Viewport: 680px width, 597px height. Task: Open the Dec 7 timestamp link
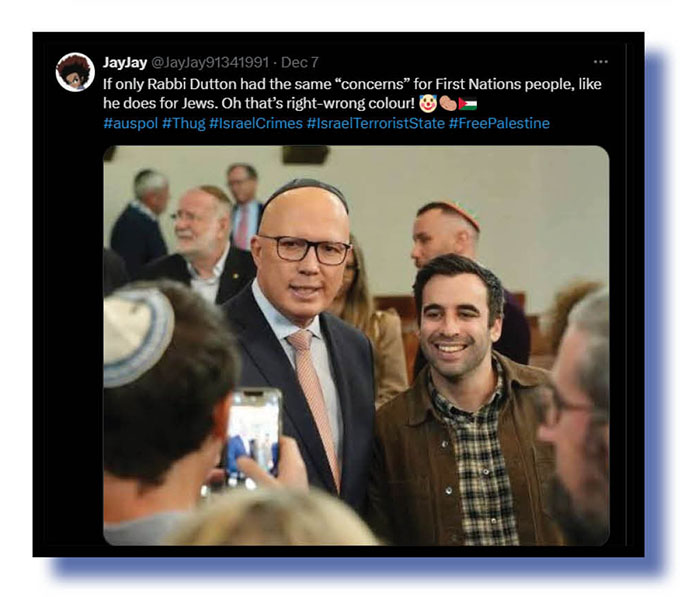coord(300,62)
